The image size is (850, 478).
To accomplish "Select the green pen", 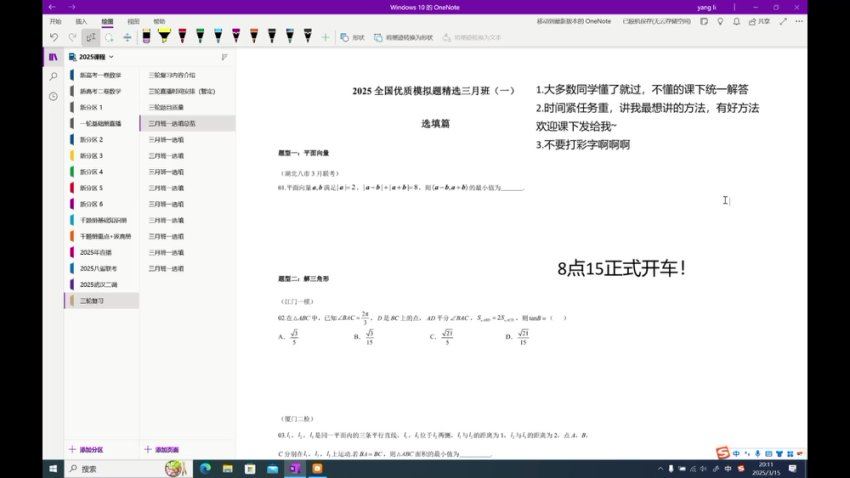I will [x=200, y=36].
